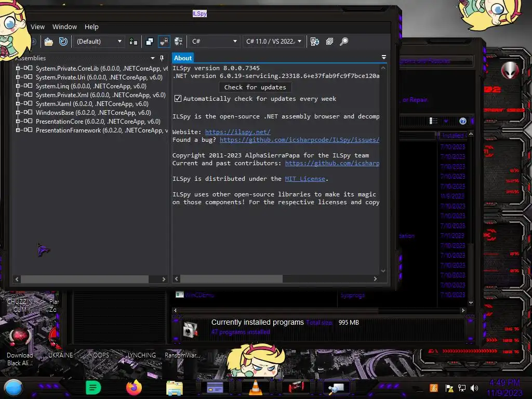This screenshot has height=399, width=532.
Task: Open the C# 11.0 / VS 2022 version dropdown
Action: tap(274, 42)
